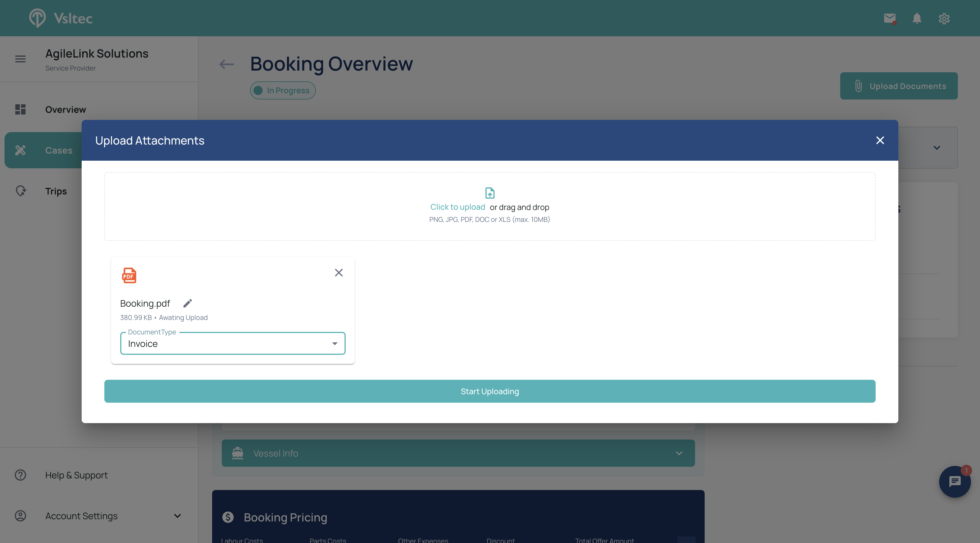
Task: Click the Booking Overview heading
Action: [x=331, y=63]
